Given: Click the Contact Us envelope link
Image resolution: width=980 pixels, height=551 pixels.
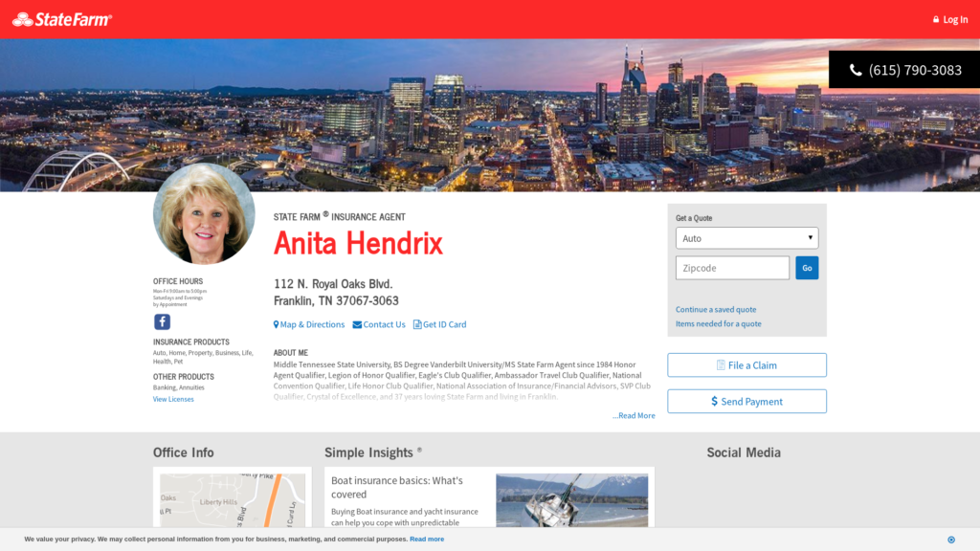Looking at the screenshot, I should [379, 324].
